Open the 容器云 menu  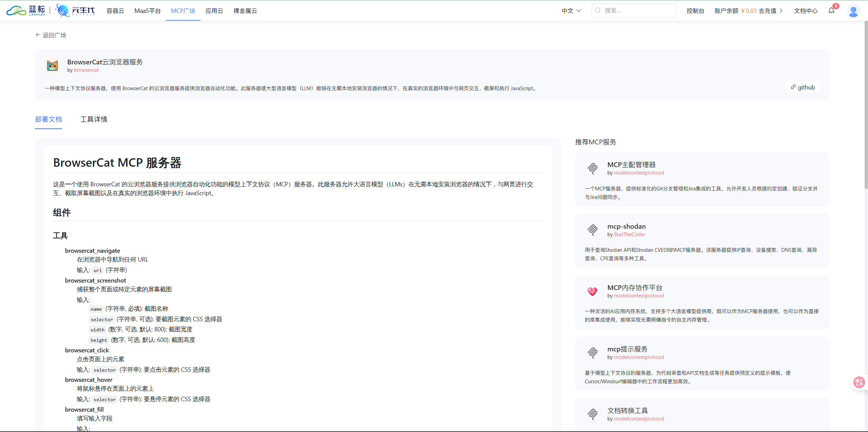click(x=115, y=11)
